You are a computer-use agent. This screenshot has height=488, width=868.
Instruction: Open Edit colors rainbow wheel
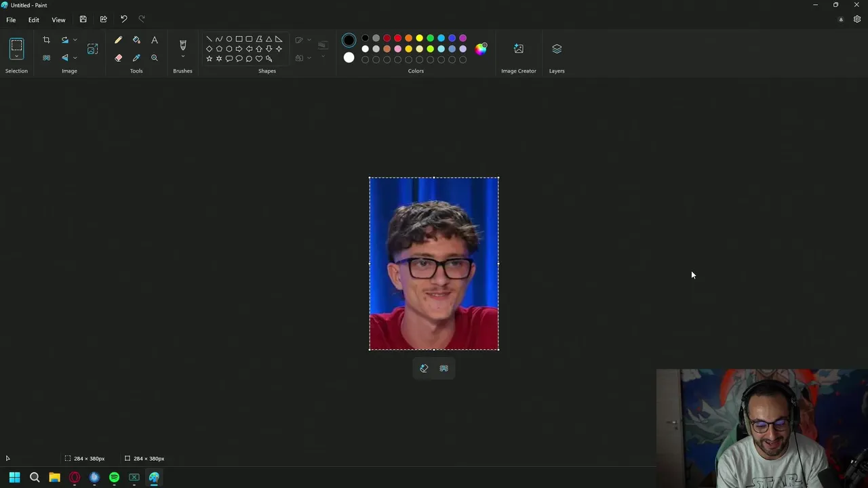click(x=481, y=49)
